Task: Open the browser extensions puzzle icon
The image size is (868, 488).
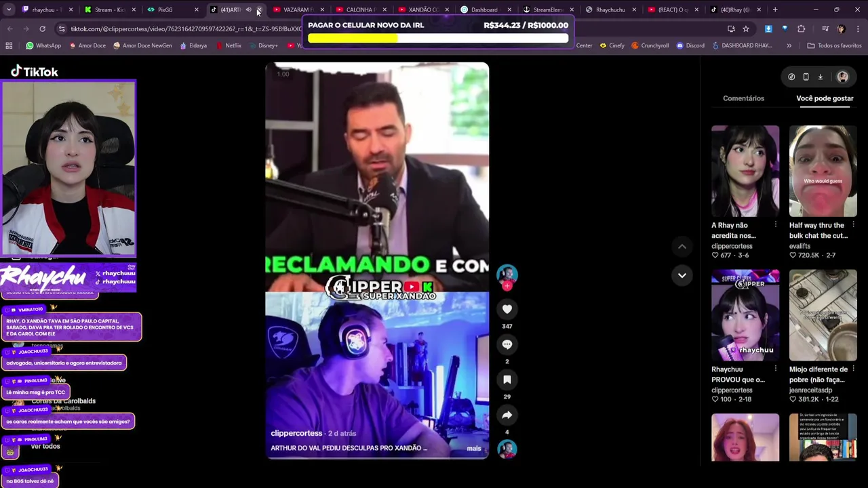Action: pyautogui.click(x=801, y=29)
